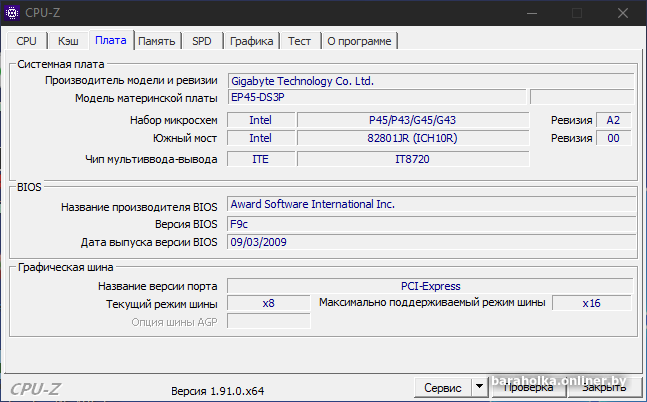The height and width of the screenshot is (402, 647).
Task: Close the CPU-Z window with X
Action: tap(623, 13)
